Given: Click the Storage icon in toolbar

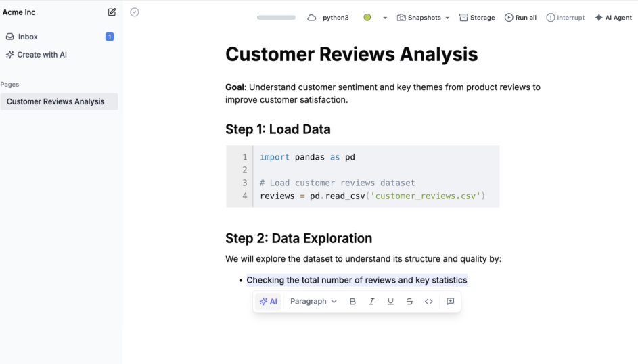Looking at the screenshot, I should 477,18.
